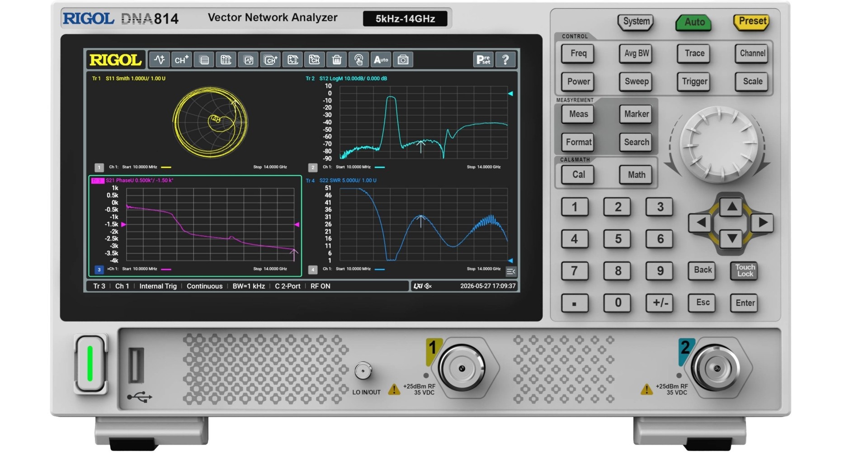This screenshot has width=868, height=455.
Task: Toggle the Touch Lock key
Action: pyautogui.click(x=745, y=270)
